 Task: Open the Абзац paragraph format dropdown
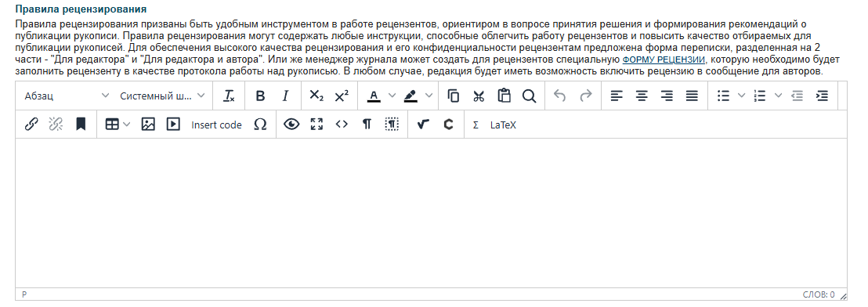coord(67,96)
